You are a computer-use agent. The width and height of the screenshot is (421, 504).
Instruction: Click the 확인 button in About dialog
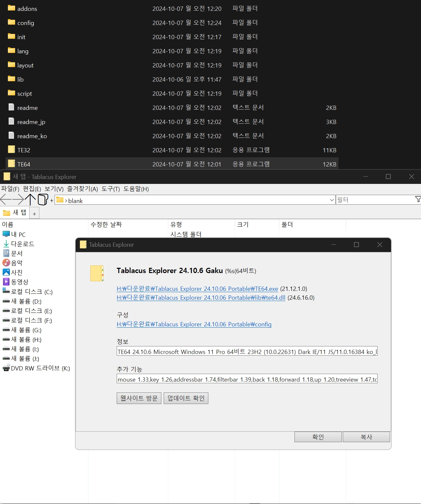318,437
